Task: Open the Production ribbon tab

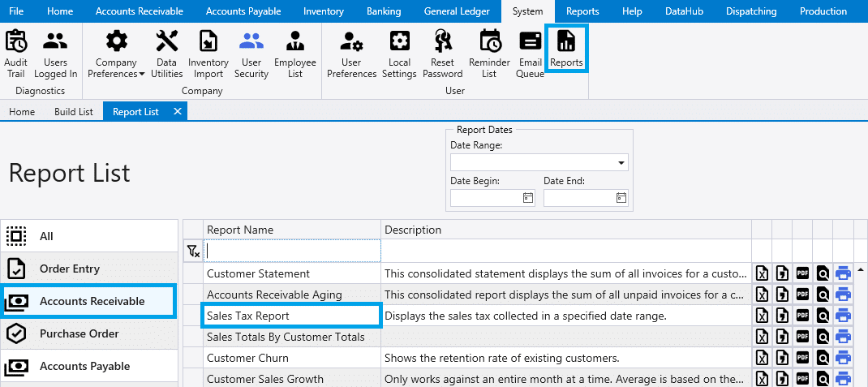Action: coord(823,11)
